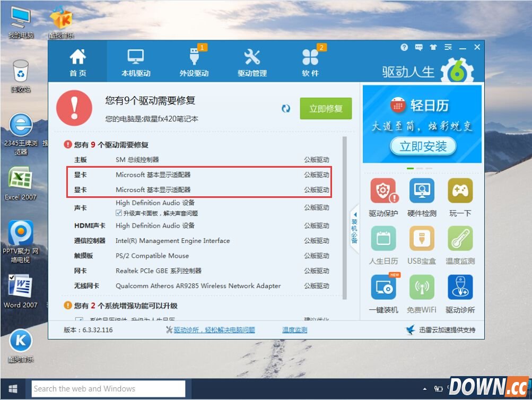Uncheck 升级声卡面板 sound card upgrade option
Screen dimensions: 532x400
pyautogui.click(x=120, y=213)
